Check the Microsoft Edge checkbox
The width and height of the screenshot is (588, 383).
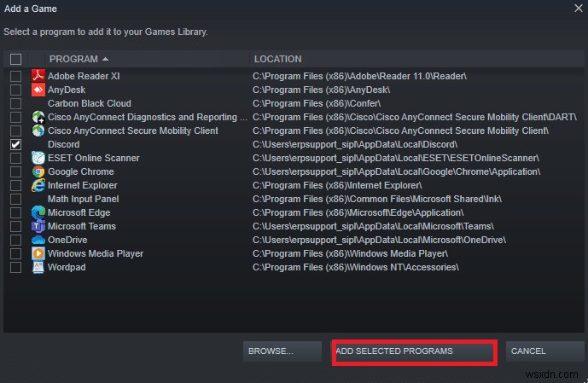(x=15, y=213)
